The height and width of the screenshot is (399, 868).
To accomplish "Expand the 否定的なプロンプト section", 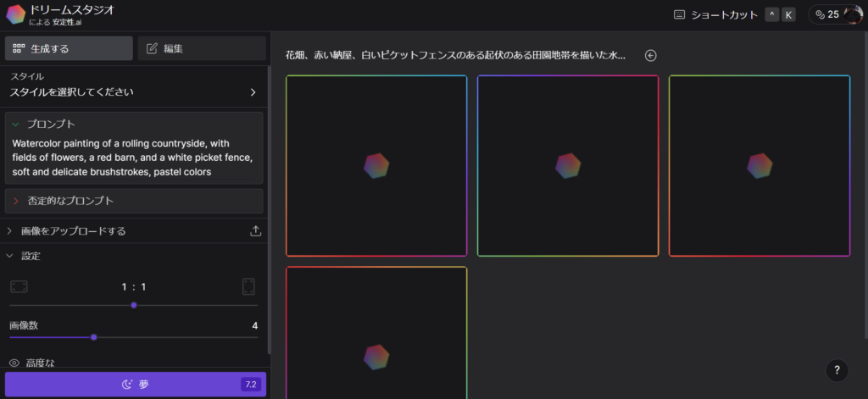I will click(x=15, y=201).
